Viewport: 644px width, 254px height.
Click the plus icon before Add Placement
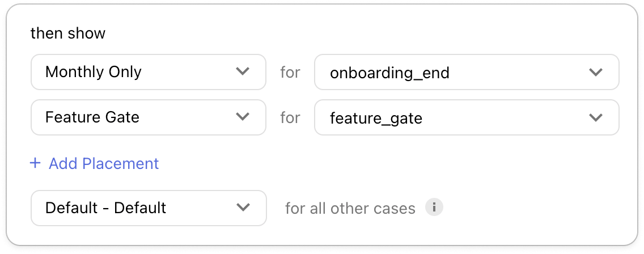[x=36, y=163]
